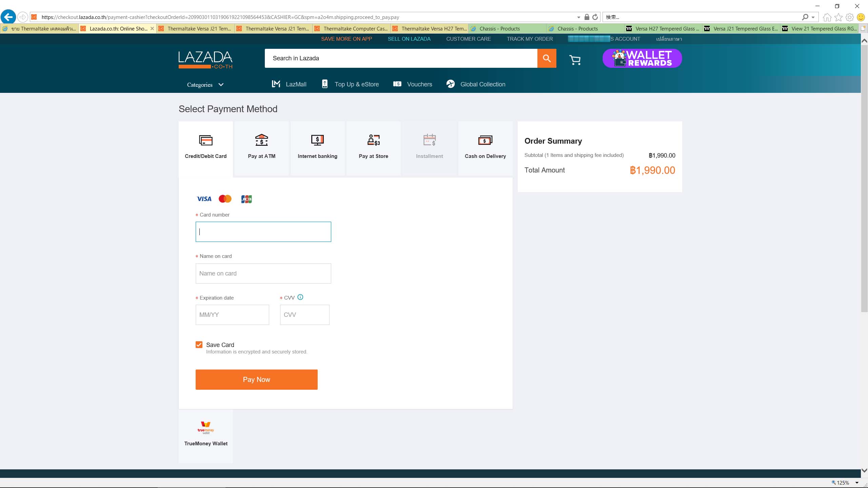The height and width of the screenshot is (488, 868).
Task: Click the เปลี่ยนภาษา language link
Action: click(669, 39)
